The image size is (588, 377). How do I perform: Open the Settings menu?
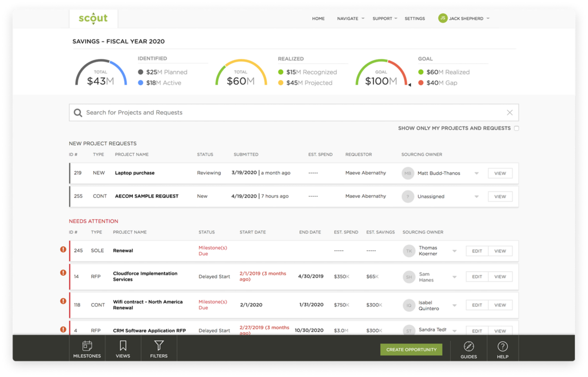tap(414, 18)
